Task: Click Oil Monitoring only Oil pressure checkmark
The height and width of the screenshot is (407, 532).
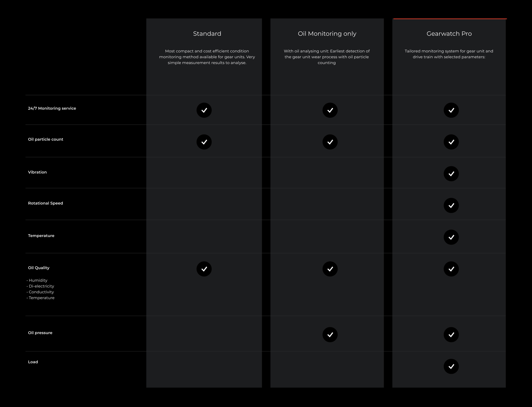Action: click(x=330, y=335)
